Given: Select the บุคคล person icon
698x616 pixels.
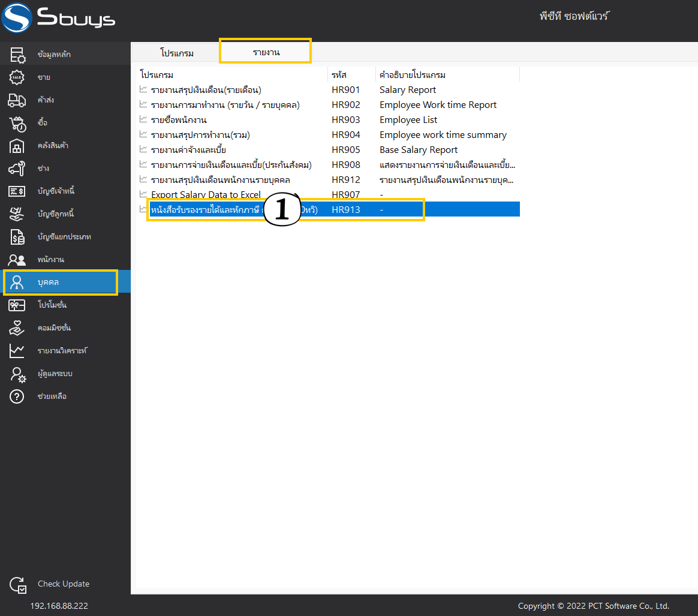Looking at the screenshot, I should (17, 282).
